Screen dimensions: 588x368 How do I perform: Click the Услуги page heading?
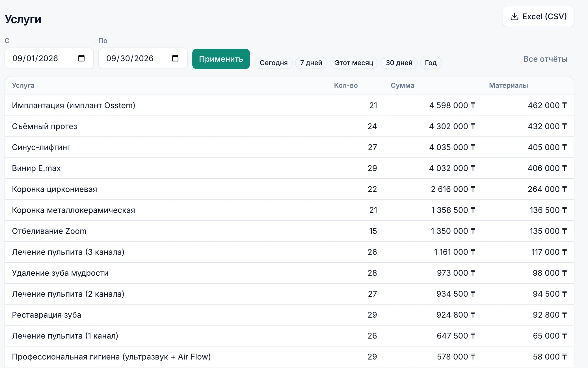[x=23, y=20]
